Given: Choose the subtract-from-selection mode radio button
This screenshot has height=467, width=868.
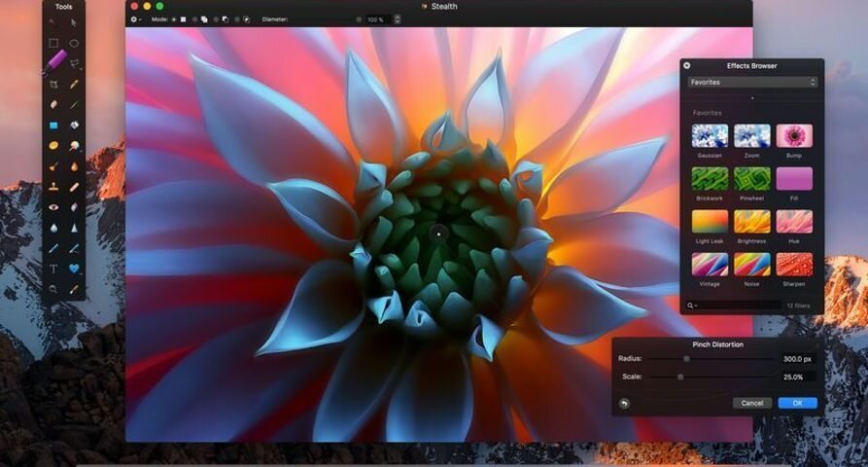Looking at the screenshot, I should click(216, 19).
